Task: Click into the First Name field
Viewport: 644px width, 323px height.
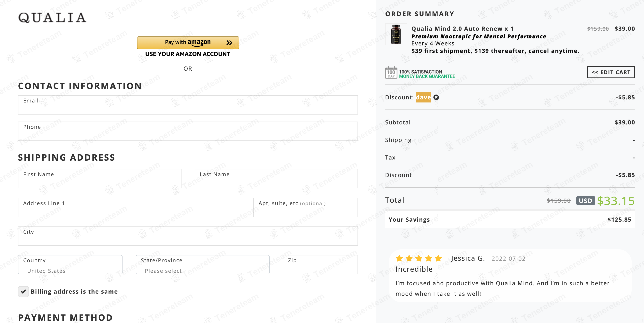Action: click(x=100, y=179)
